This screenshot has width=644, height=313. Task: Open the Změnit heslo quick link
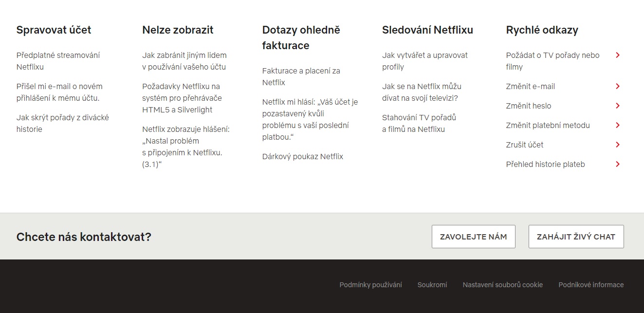pos(529,106)
